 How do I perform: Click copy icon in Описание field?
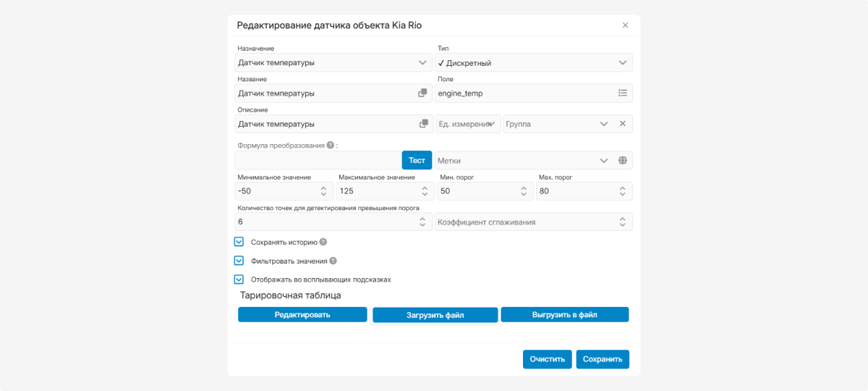coord(424,124)
